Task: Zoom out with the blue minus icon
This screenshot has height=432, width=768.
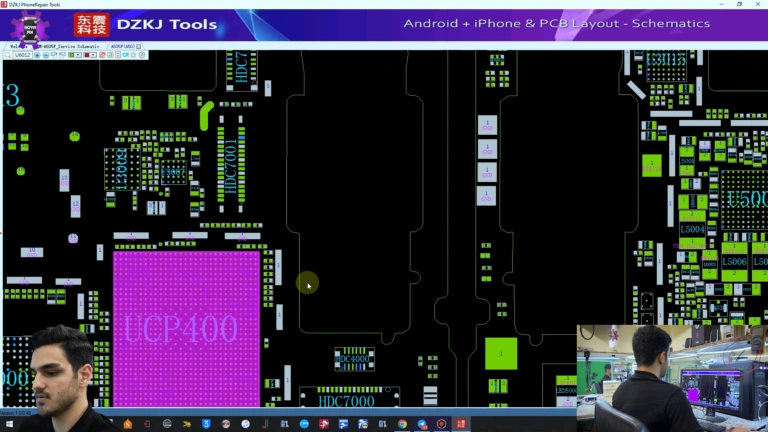Action: click(46, 55)
